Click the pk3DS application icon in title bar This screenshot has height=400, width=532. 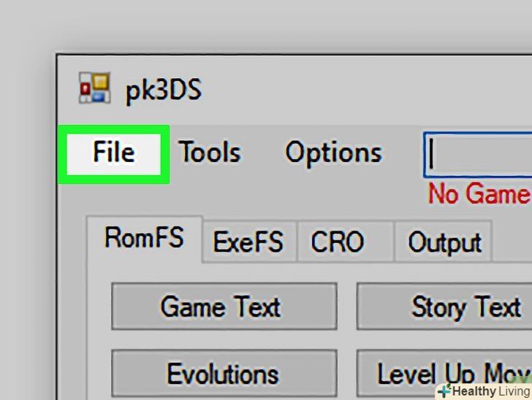(95, 88)
